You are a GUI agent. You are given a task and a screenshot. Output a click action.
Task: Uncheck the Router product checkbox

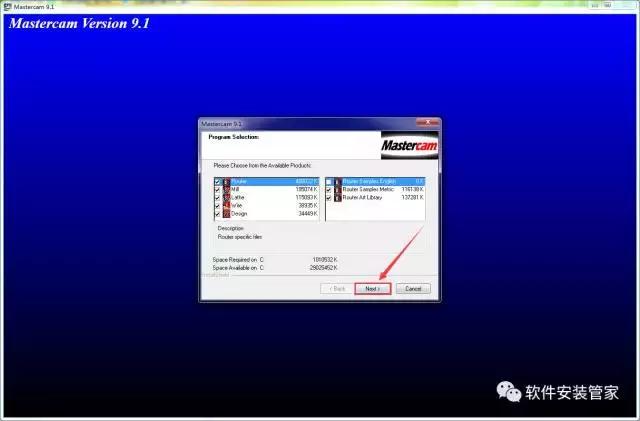218,182
